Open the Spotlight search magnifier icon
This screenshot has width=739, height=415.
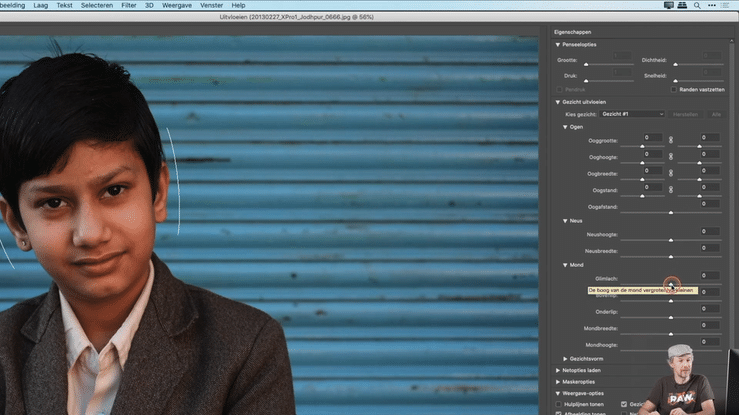tap(697, 5)
